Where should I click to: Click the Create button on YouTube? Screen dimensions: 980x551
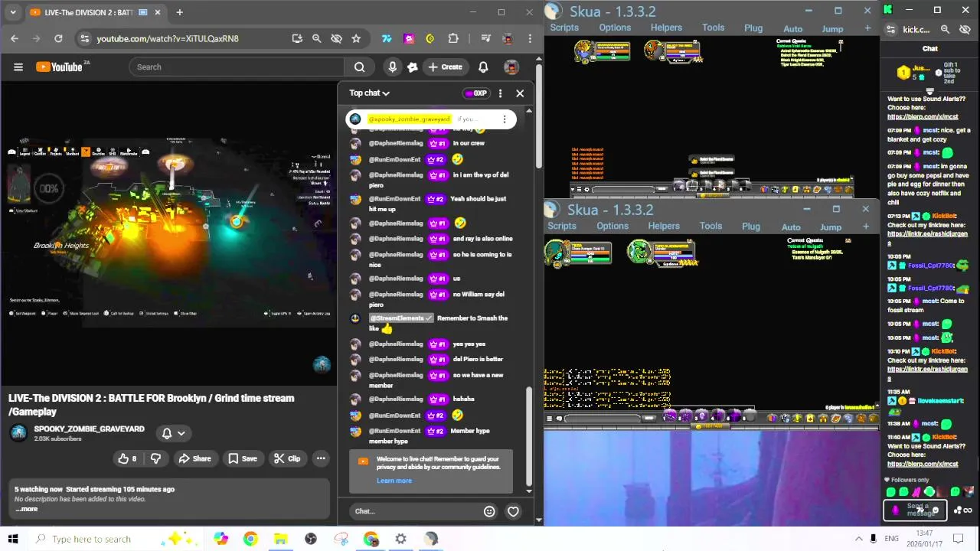(445, 67)
